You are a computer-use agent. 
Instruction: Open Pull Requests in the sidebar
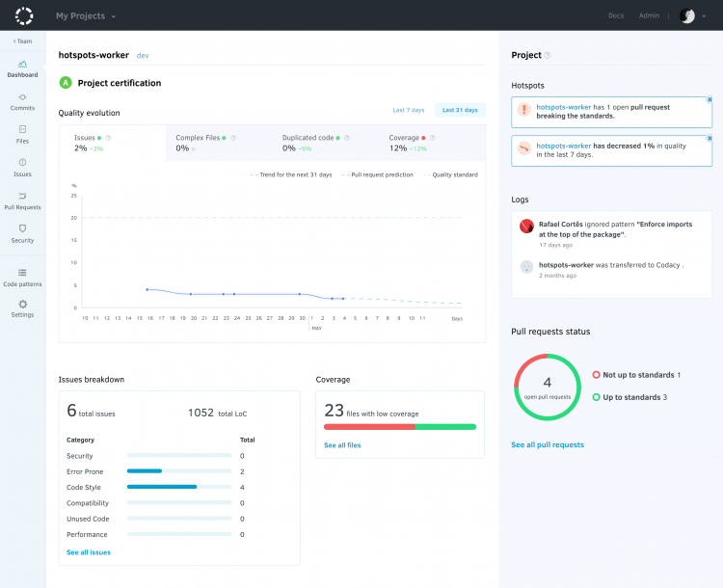click(x=22, y=197)
